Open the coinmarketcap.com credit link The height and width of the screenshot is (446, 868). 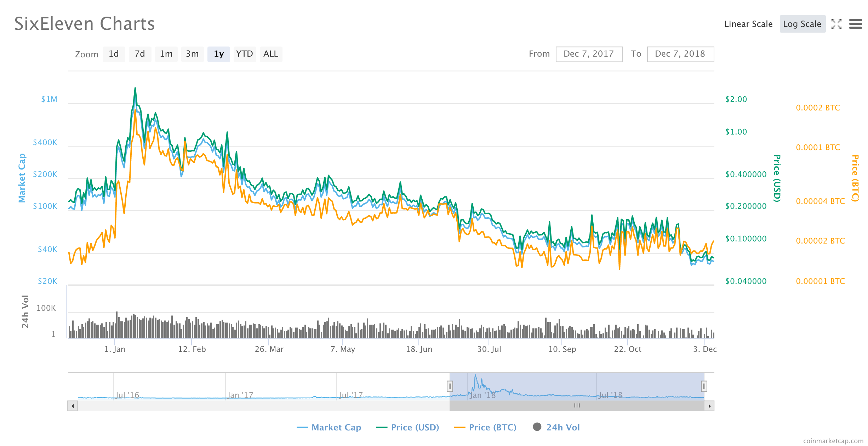(x=833, y=441)
